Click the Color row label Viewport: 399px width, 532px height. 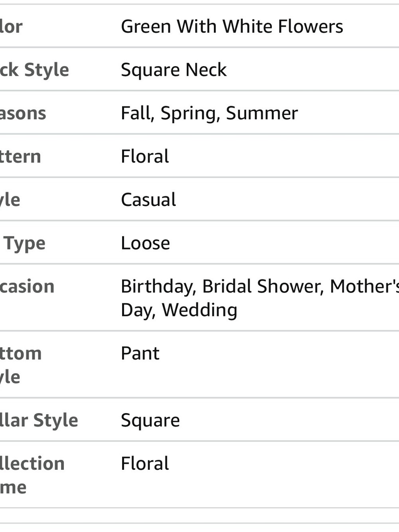coord(11,27)
